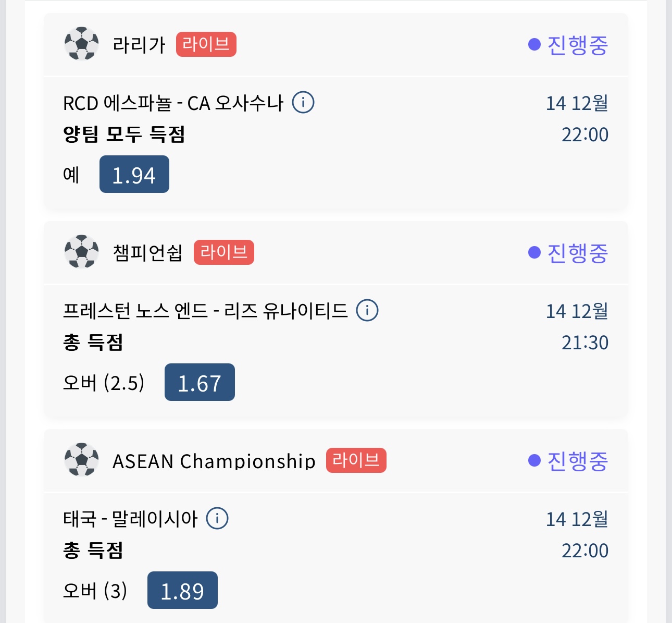672x623 pixels.
Task: Select the 1.89 odds for 오버 (3)
Action: coord(182,591)
